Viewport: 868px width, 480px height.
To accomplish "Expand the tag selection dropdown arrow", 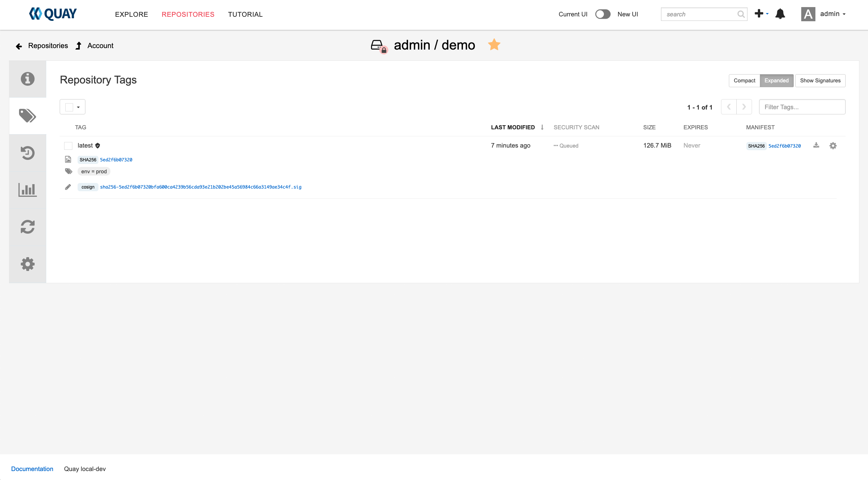I will (78, 107).
